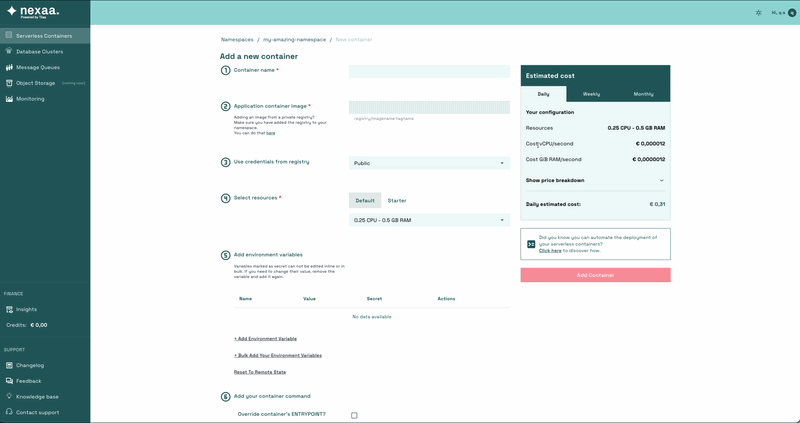Open the user avatar menu
Screen dimensions: 800x423
tap(791, 13)
